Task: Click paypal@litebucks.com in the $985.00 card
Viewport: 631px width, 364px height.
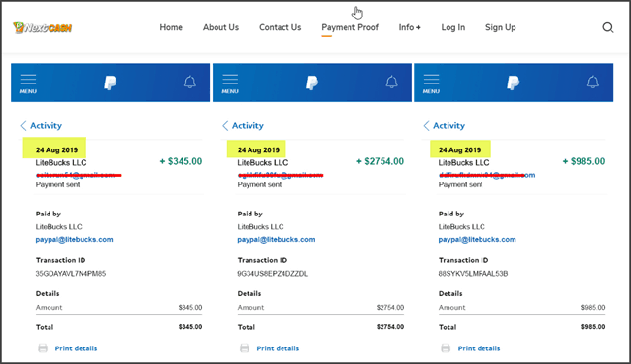Action: pos(477,240)
